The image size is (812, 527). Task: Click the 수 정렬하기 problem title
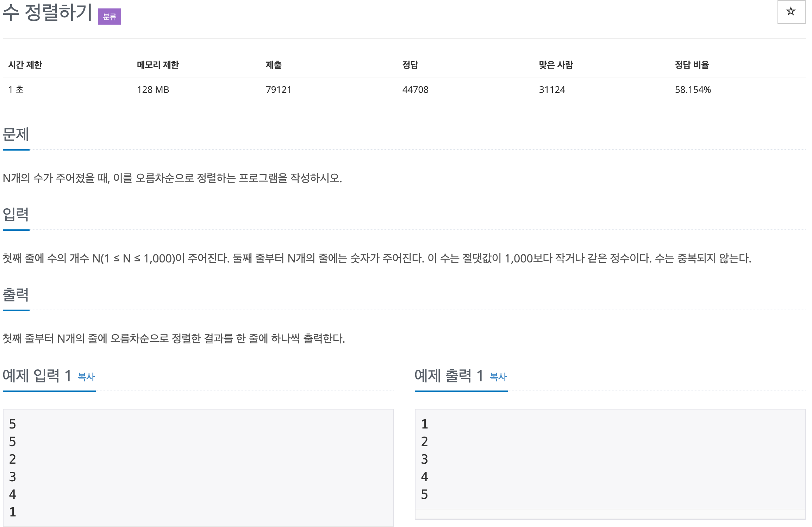click(48, 12)
